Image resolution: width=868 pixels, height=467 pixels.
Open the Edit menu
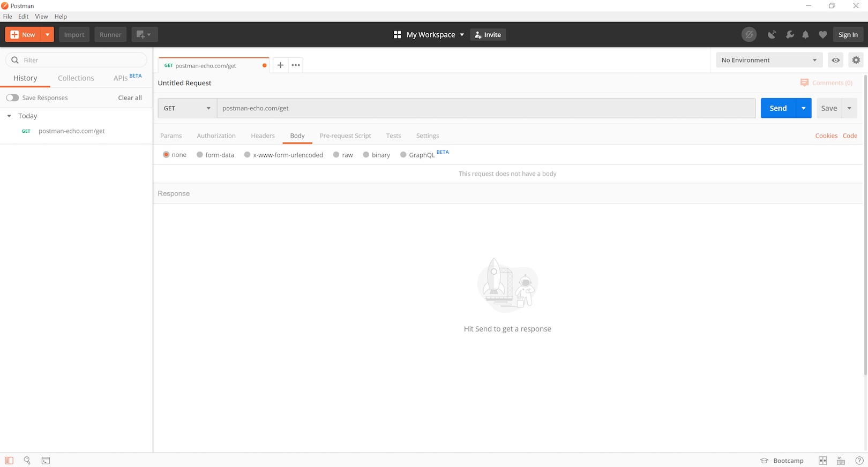click(23, 17)
